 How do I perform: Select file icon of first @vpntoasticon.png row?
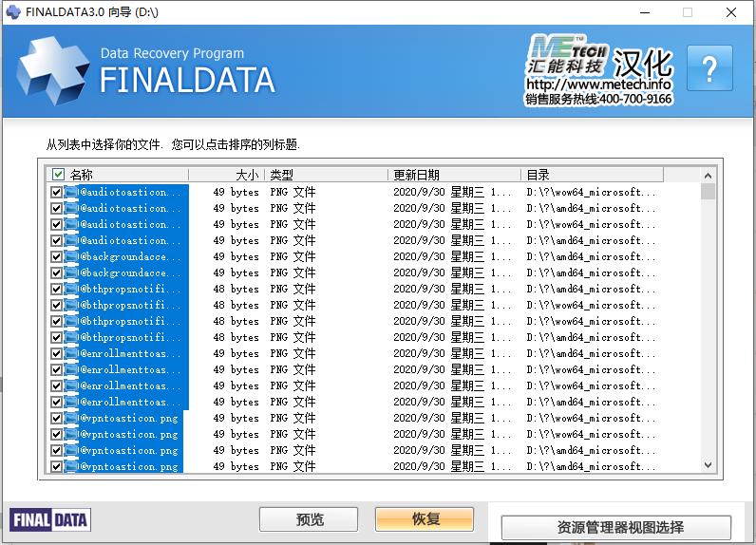(x=71, y=418)
